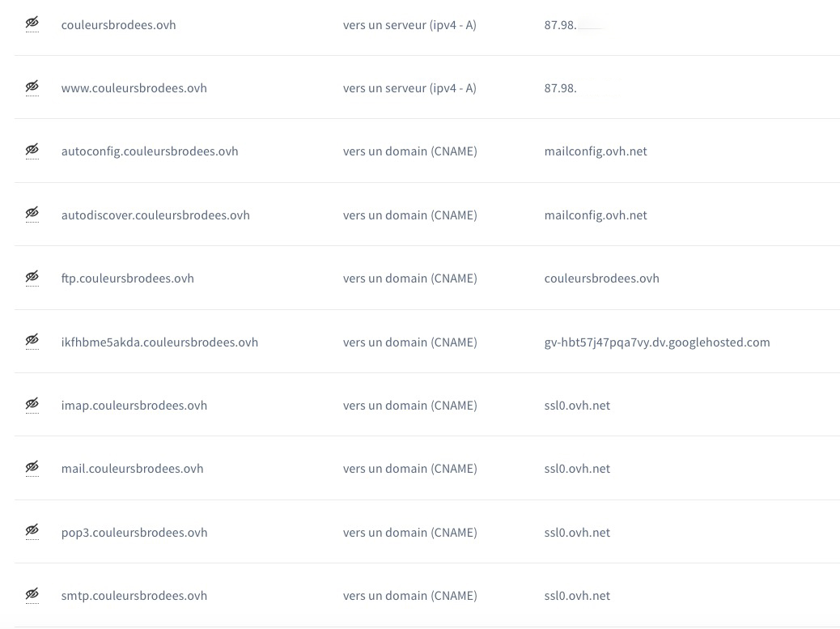Click the crossed-eye icon of the ikfhbme5akda record

point(32,340)
